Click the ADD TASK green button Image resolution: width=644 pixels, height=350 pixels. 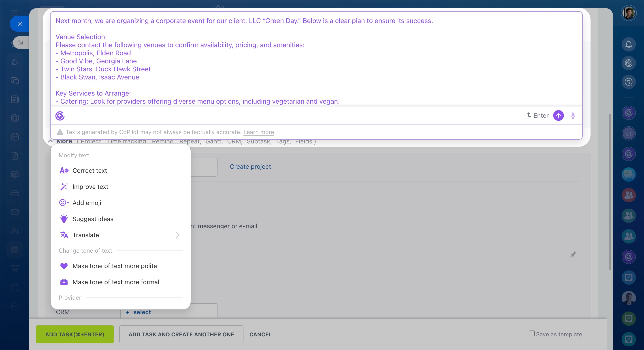click(75, 335)
